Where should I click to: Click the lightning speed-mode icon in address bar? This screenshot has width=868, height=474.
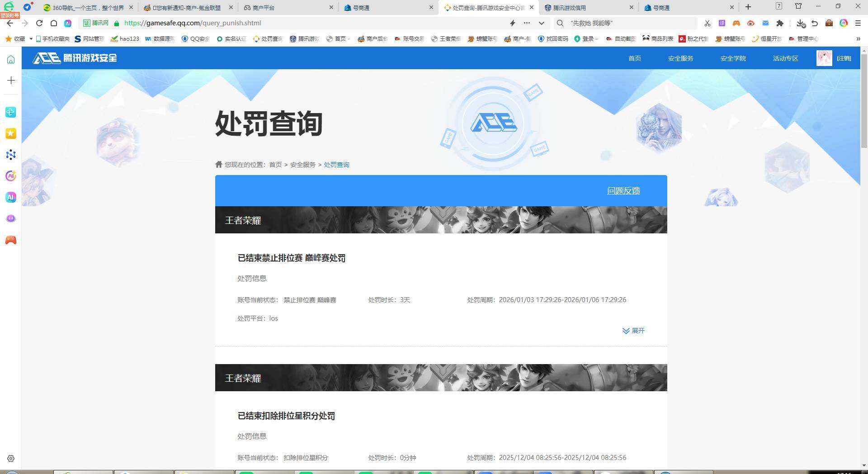(x=513, y=23)
